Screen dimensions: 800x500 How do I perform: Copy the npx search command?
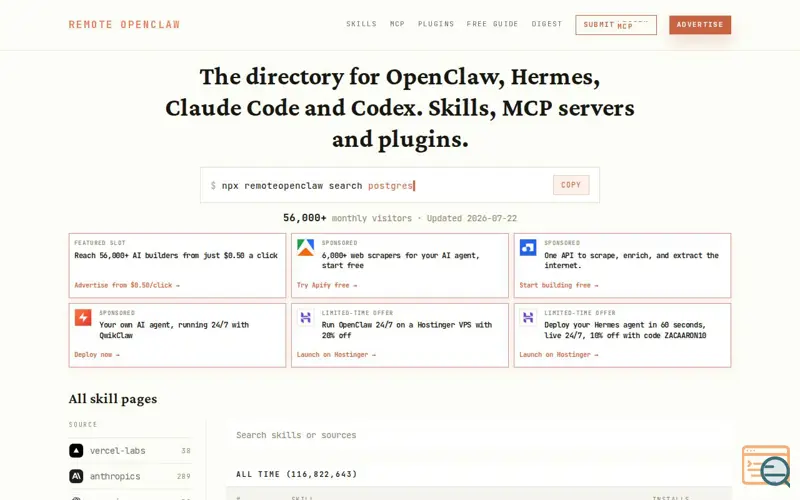coord(571,185)
